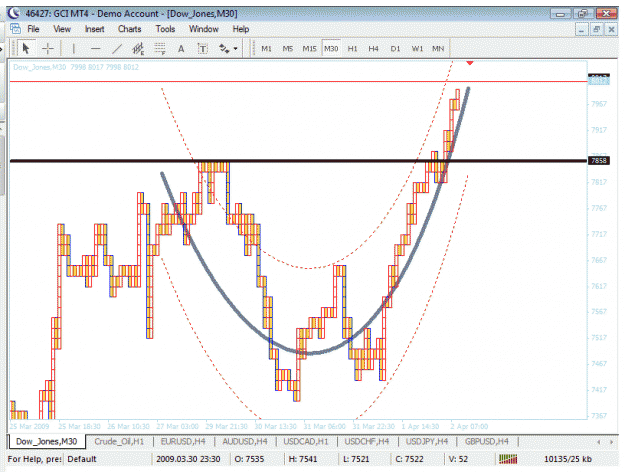This screenshot has width=625, height=472.
Task: Click the status bar date 2009.03.30 23:30
Action: click(x=188, y=459)
